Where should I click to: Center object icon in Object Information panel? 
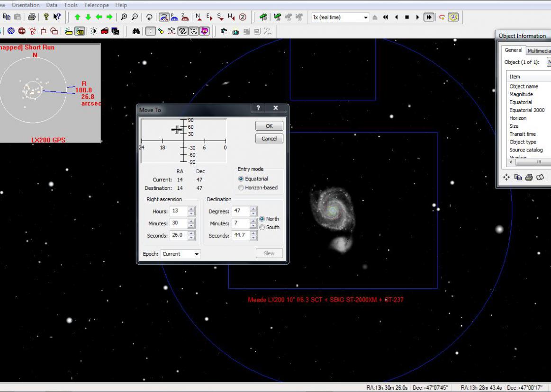coord(506,177)
